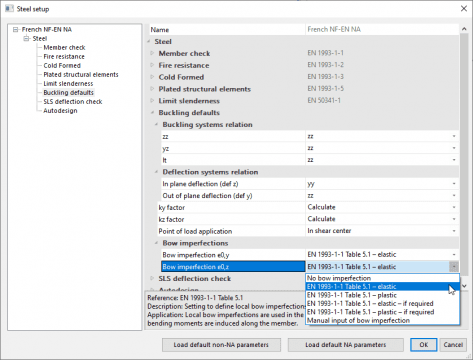This screenshot has height=360, width=473.
Task: Open the Bow imperfection e0,y dropdown
Action: 454,255
